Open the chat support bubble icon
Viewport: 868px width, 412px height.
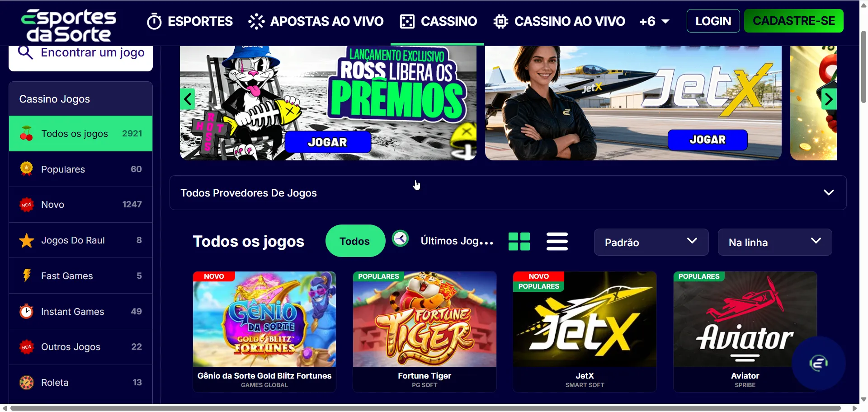(x=818, y=363)
